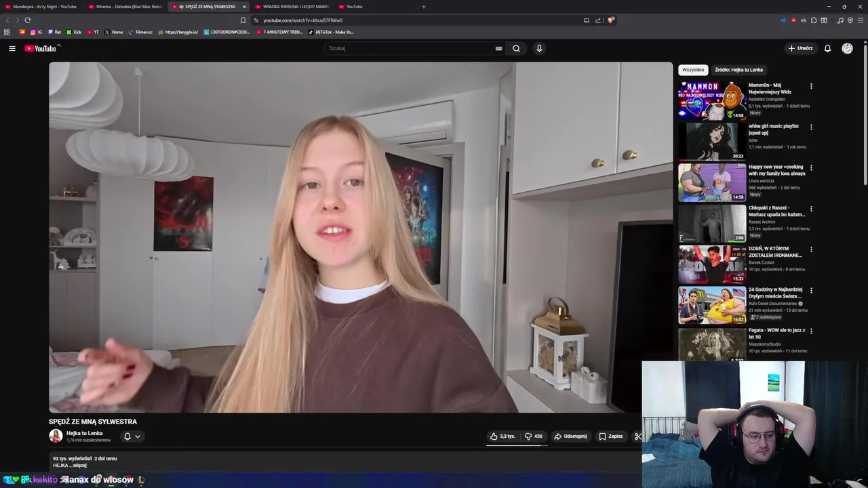Screen dimensions: 868x488
Task: Open the browser apps grid icon
Action: click(7, 32)
